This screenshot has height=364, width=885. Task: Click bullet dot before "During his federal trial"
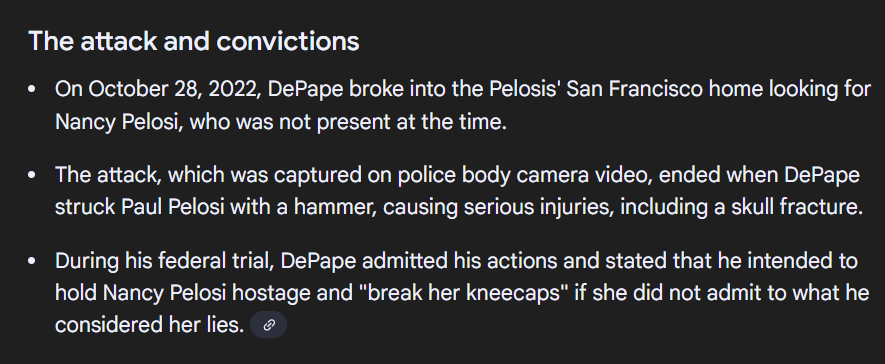point(32,261)
